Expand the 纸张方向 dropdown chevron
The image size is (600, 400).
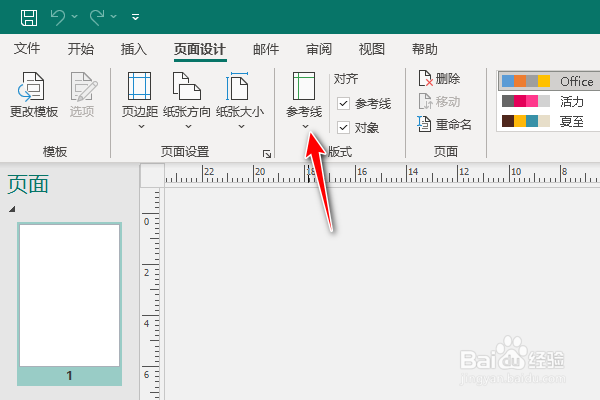188,126
